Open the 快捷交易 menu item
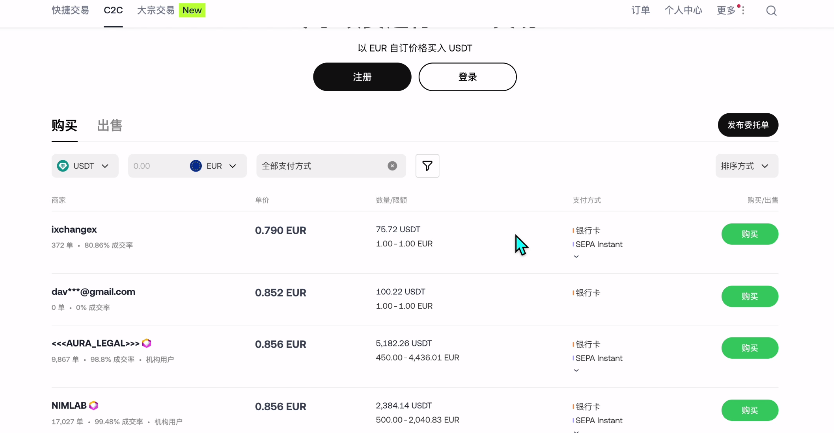The height and width of the screenshot is (433, 834). click(70, 10)
